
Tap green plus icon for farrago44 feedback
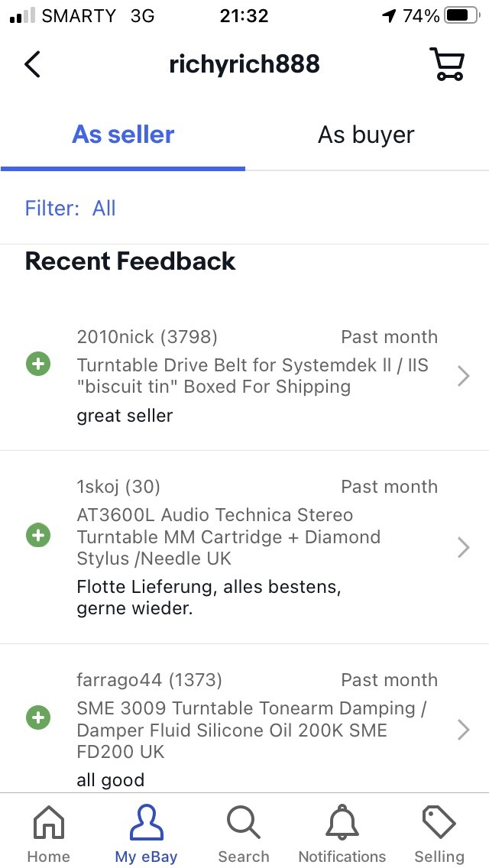coord(38,718)
